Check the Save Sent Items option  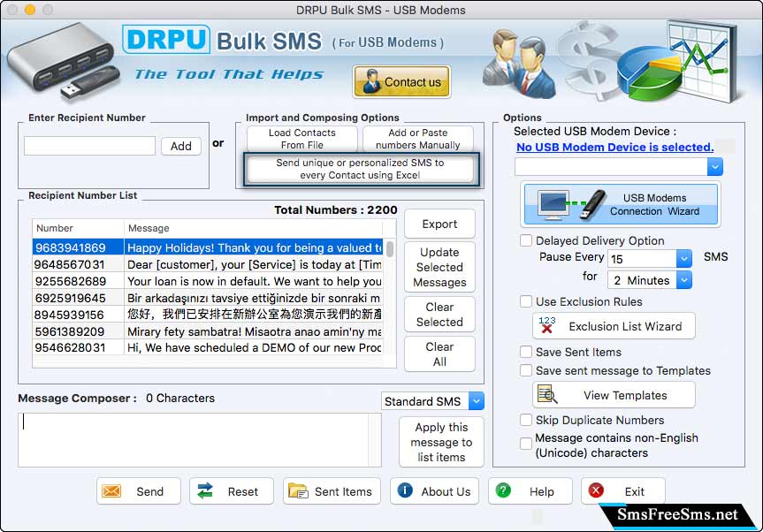(526, 352)
